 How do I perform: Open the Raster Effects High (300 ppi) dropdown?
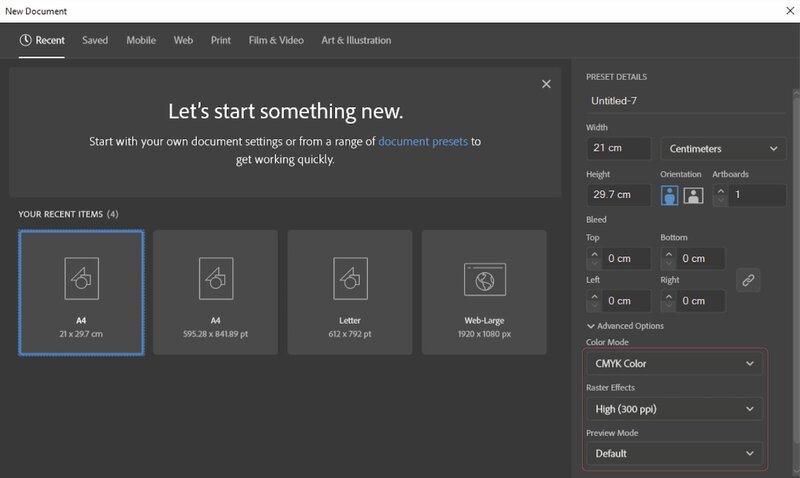pyautogui.click(x=674, y=409)
